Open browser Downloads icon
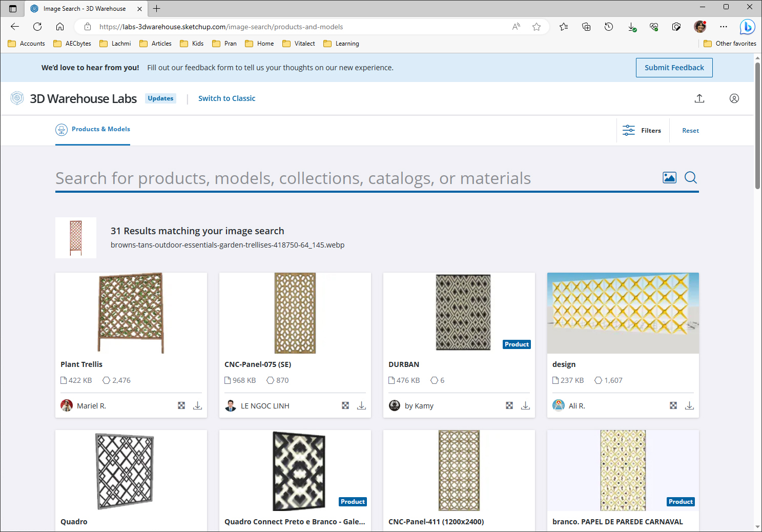Viewport: 762px width, 532px height. coord(632,27)
